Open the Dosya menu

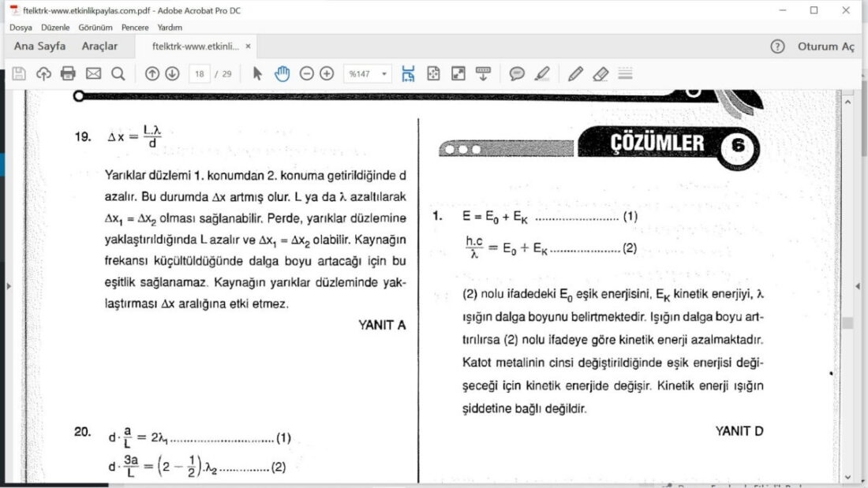click(x=21, y=27)
